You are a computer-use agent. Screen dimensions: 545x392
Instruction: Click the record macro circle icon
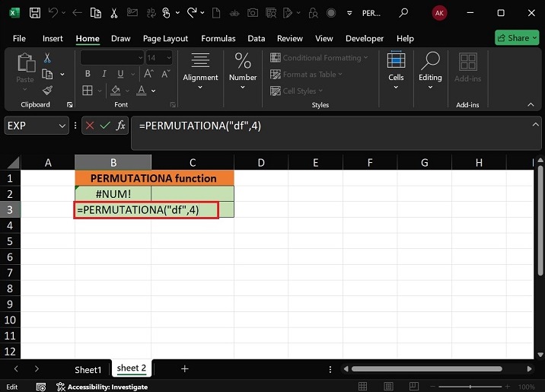[331, 13]
